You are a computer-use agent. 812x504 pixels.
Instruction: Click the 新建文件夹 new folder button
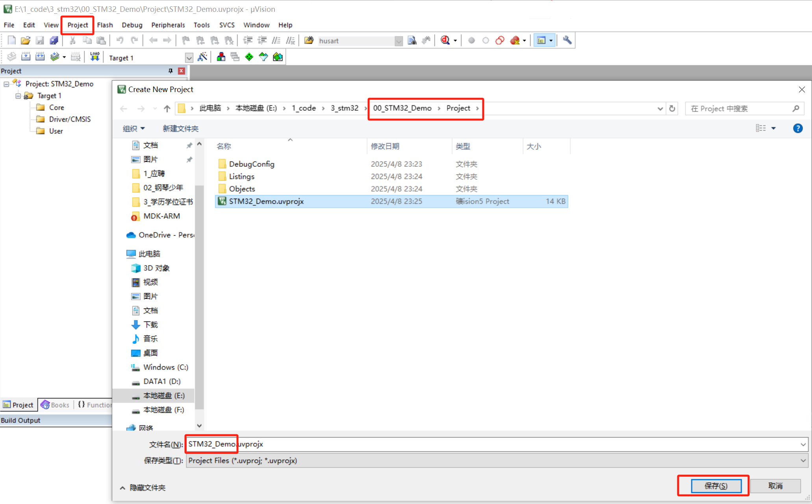pyautogui.click(x=180, y=128)
